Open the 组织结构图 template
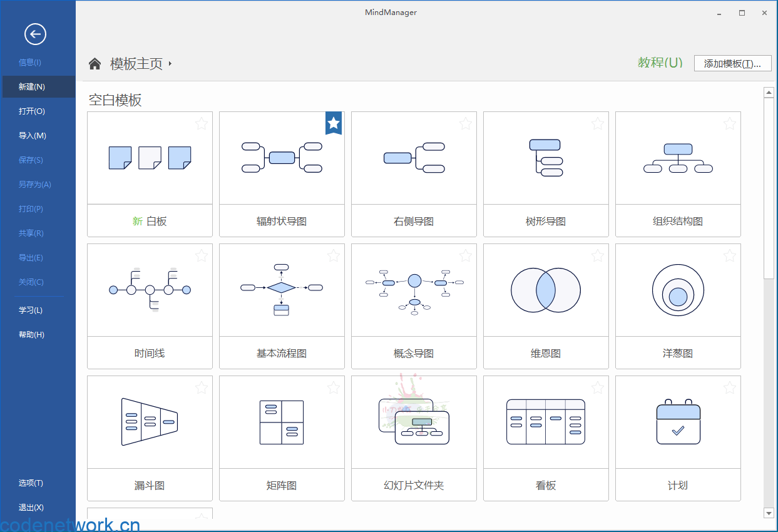The image size is (778, 532). (x=678, y=158)
